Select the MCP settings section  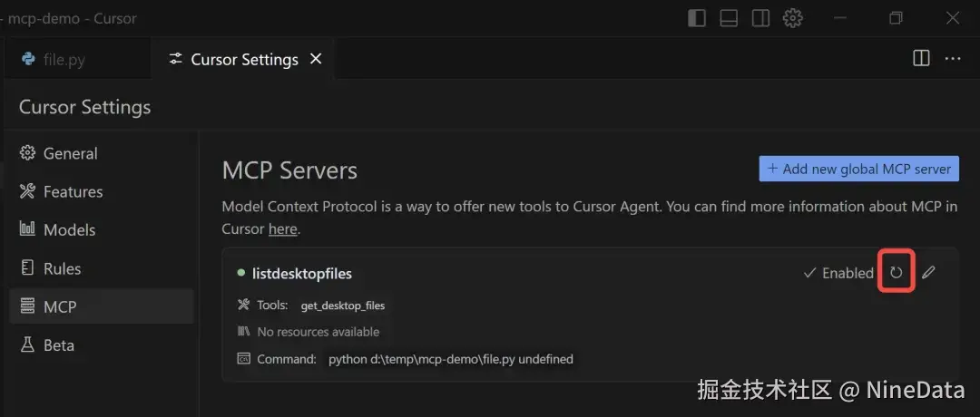tap(60, 306)
